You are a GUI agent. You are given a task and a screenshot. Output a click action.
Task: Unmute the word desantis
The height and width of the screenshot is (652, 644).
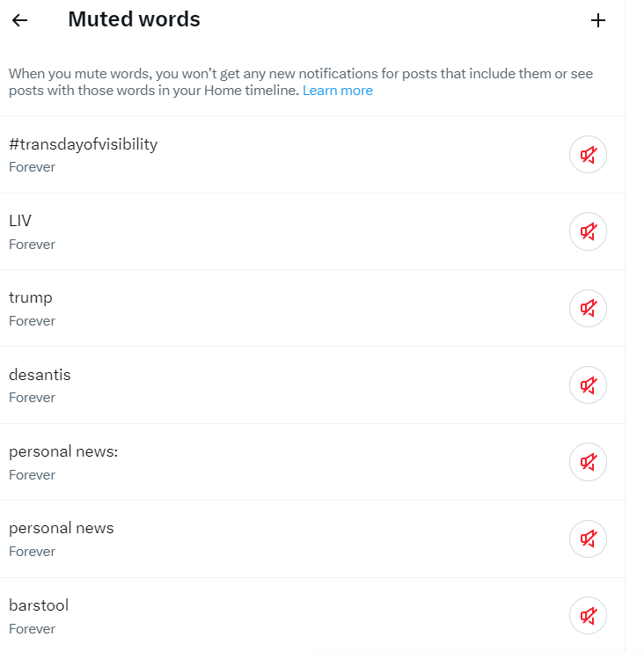pos(588,385)
